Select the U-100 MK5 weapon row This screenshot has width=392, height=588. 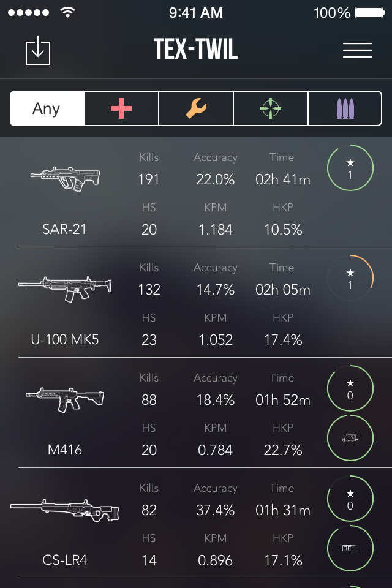pos(196,300)
